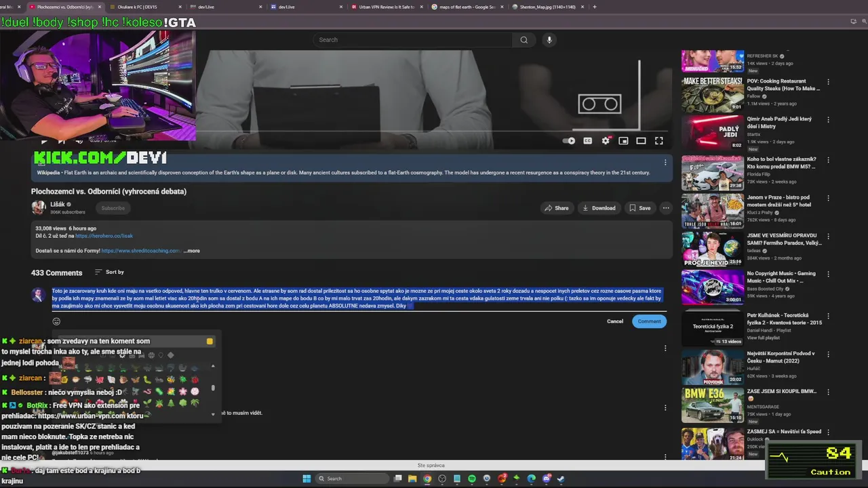The height and width of the screenshot is (488, 868).
Task: Click the YouTube search magnifier button
Action: coord(524,40)
